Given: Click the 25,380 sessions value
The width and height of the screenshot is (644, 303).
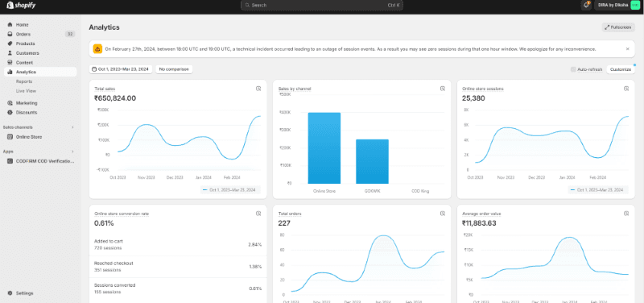Looking at the screenshot, I should point(473,98).
